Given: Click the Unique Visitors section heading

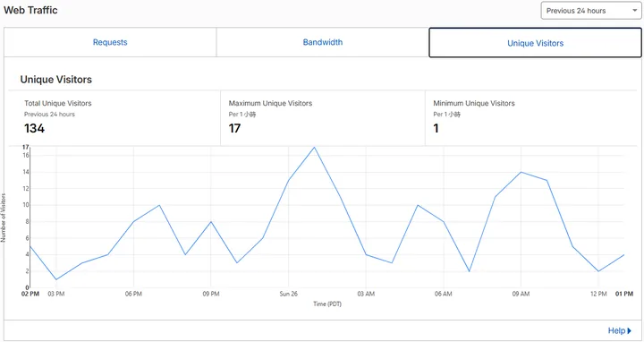Looking at the screenshot, I should [56, 80].
